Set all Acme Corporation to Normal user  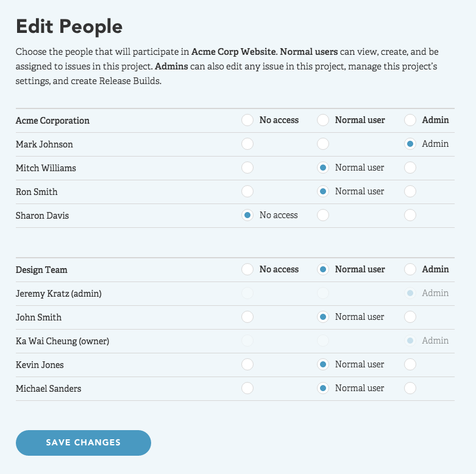click(323, 120)
